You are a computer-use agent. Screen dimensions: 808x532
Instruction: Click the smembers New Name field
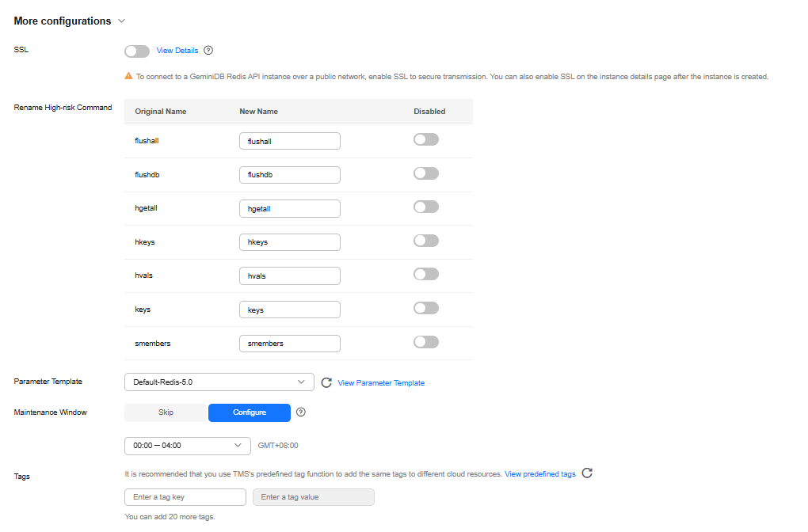(290, 344)
